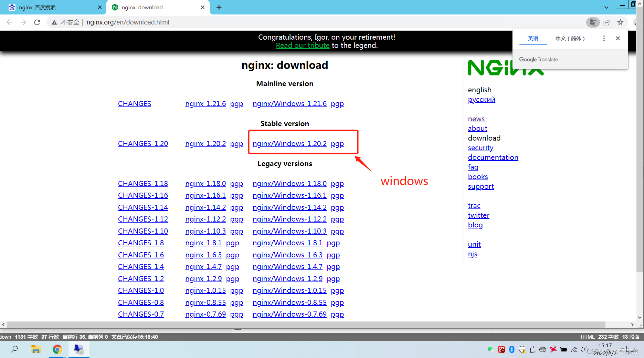Click the battery status tray icon
644x358 pixels.
[x=563, y=349]
